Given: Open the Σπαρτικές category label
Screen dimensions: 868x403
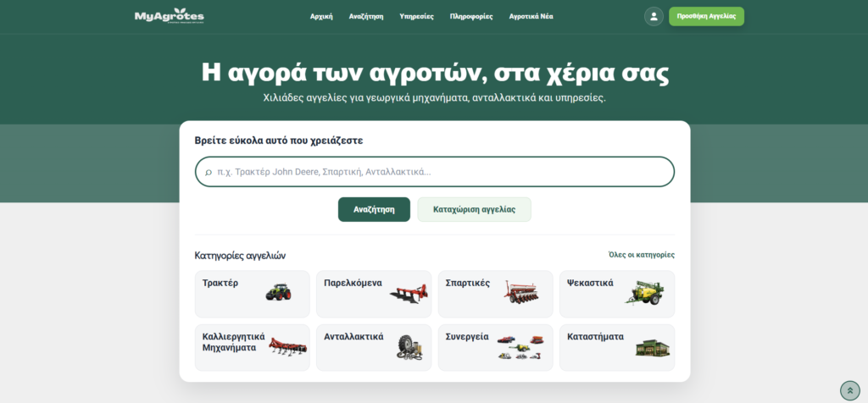Looking at the screenshot, I should 468,283.
